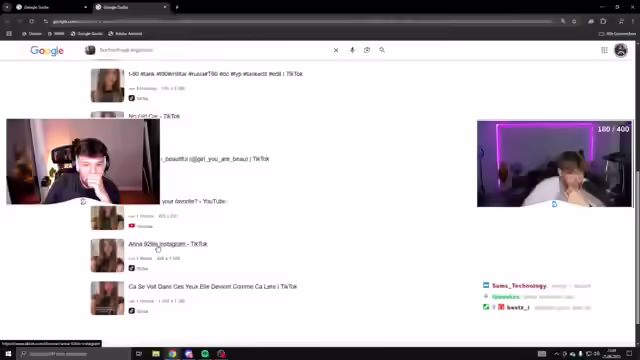
Task: Open the Chrome extensions puzzle icon
Action: (603, 21)
